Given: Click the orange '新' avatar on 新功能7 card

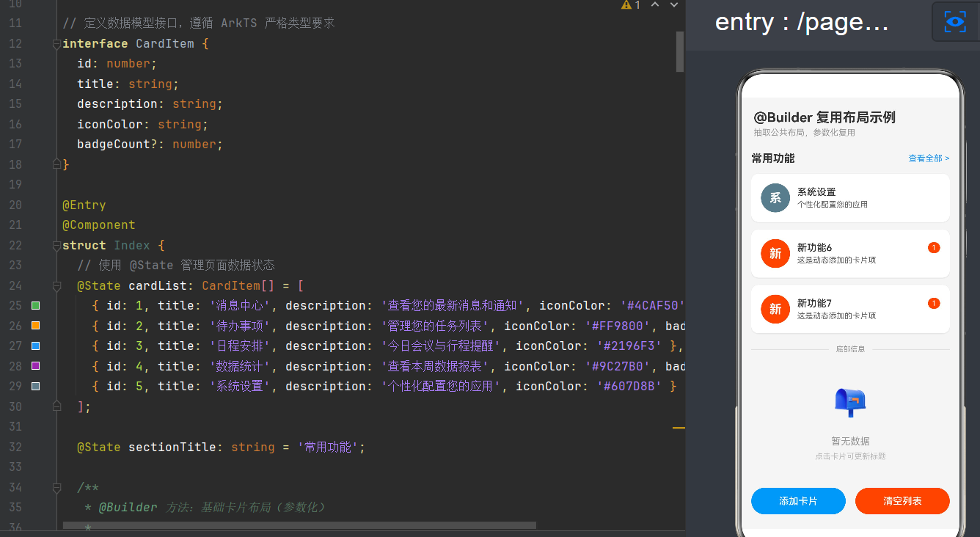Looking at the screenshot, I should (775, 310).
